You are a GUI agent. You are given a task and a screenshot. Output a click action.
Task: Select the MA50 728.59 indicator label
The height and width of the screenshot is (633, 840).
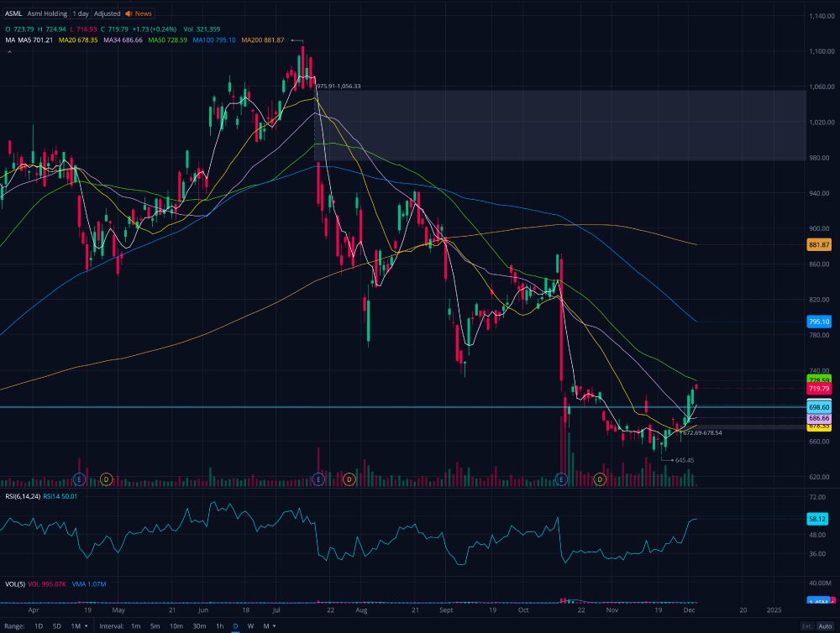[x=168, y=40]
